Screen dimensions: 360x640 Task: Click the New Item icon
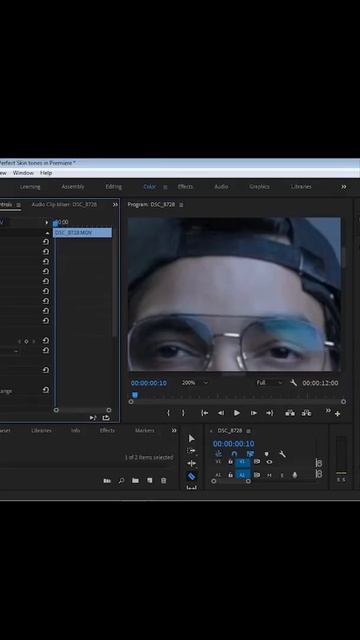tap(149, 480)
